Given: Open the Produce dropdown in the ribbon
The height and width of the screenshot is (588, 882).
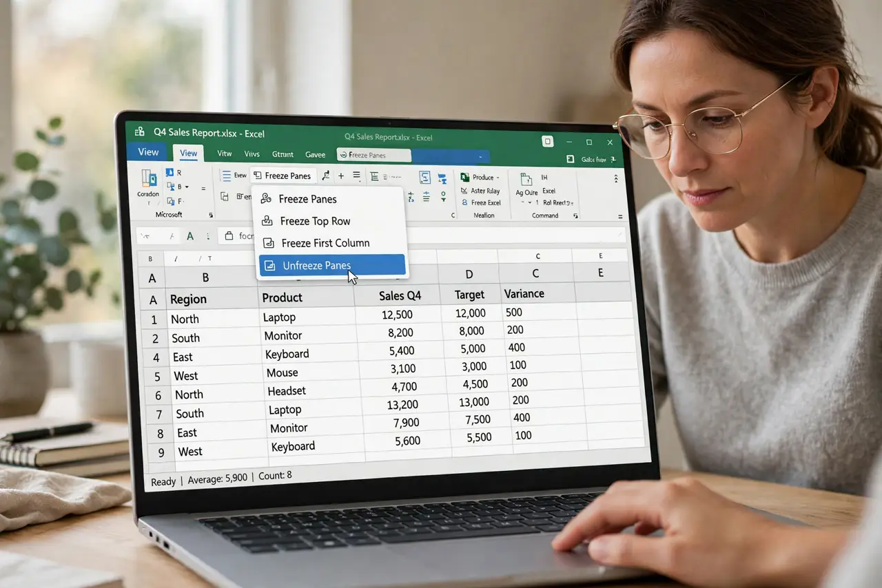Looking at the screenshot, I should tap(480, 178).
